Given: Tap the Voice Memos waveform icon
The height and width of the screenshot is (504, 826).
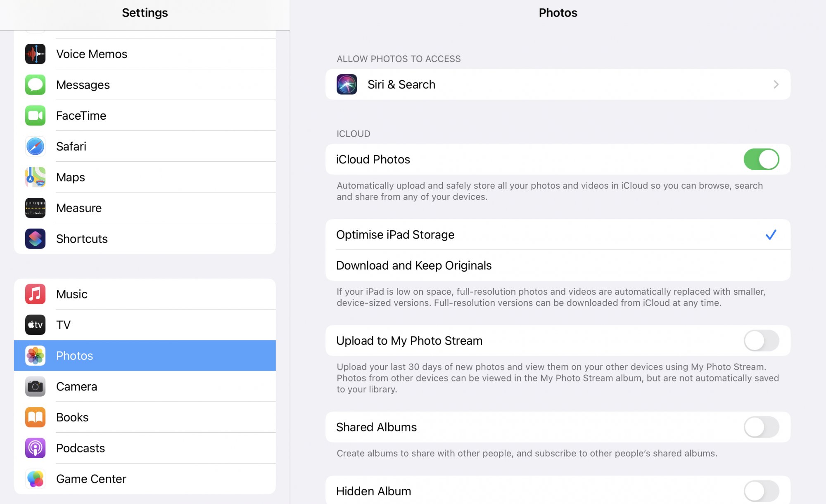Looking at the screenshot, I should (x=35, y=54).
